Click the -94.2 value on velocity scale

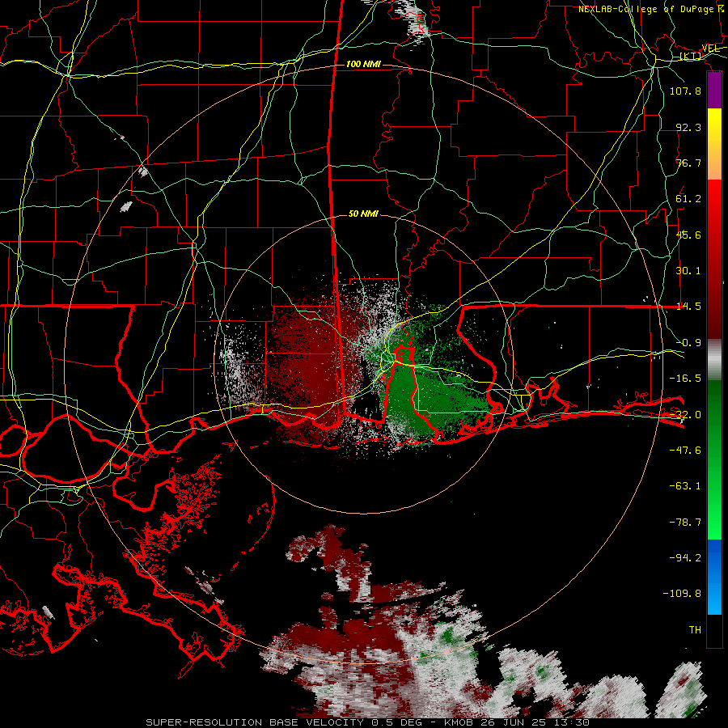coord(685,558)
